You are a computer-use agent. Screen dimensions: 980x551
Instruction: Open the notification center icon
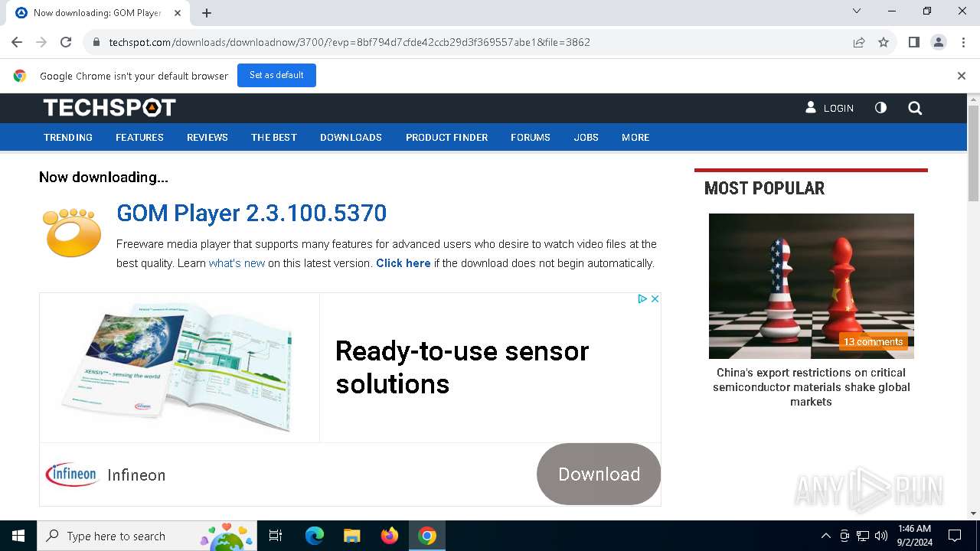pyautogui.click(x=955, y=536)
